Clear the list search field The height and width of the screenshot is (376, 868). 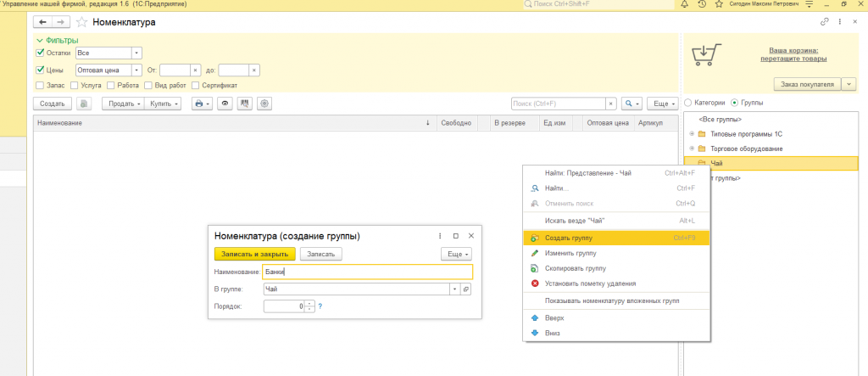(610, 104)
